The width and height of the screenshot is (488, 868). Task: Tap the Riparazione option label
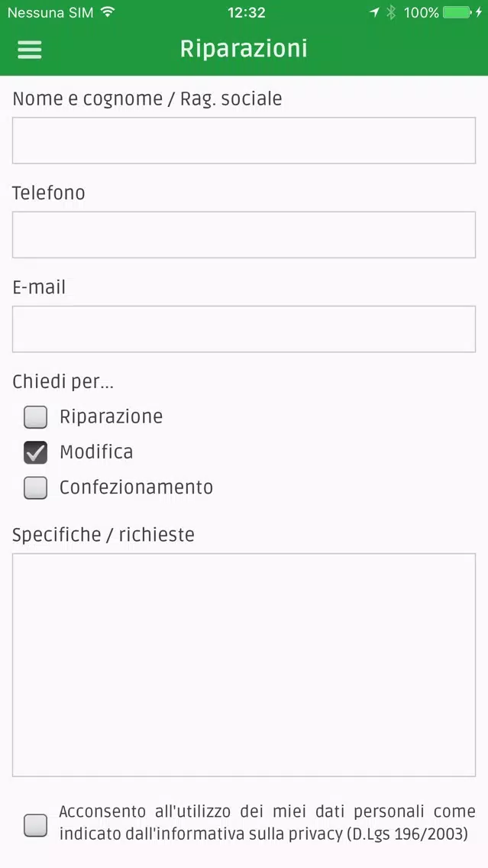[111, 417]
